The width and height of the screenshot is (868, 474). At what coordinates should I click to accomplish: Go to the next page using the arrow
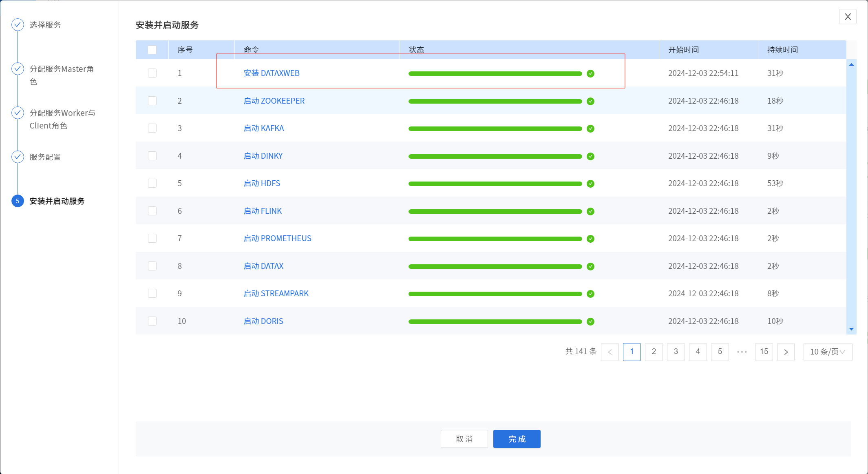[x=786, y=352]
